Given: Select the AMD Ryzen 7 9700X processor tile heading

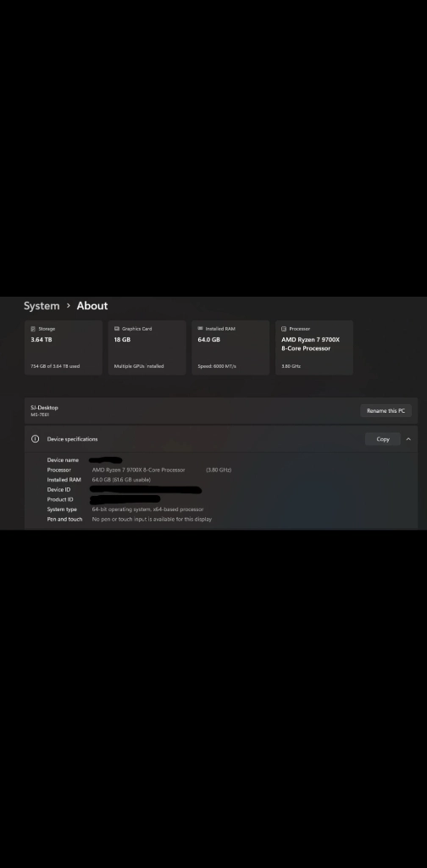Looking at the screenshot, I should click(x=310, y=344).
